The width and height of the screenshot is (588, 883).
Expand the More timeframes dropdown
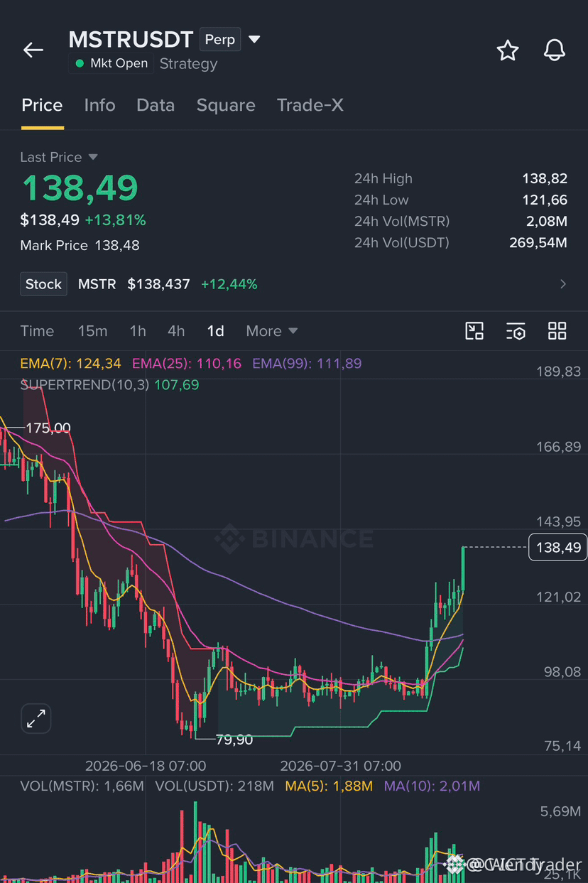[271, 331]
